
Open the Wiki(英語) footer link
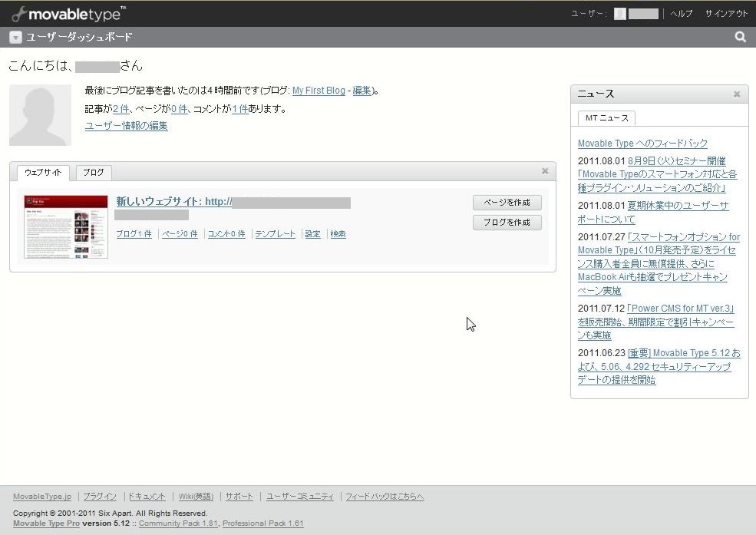[x=196, y=497]
